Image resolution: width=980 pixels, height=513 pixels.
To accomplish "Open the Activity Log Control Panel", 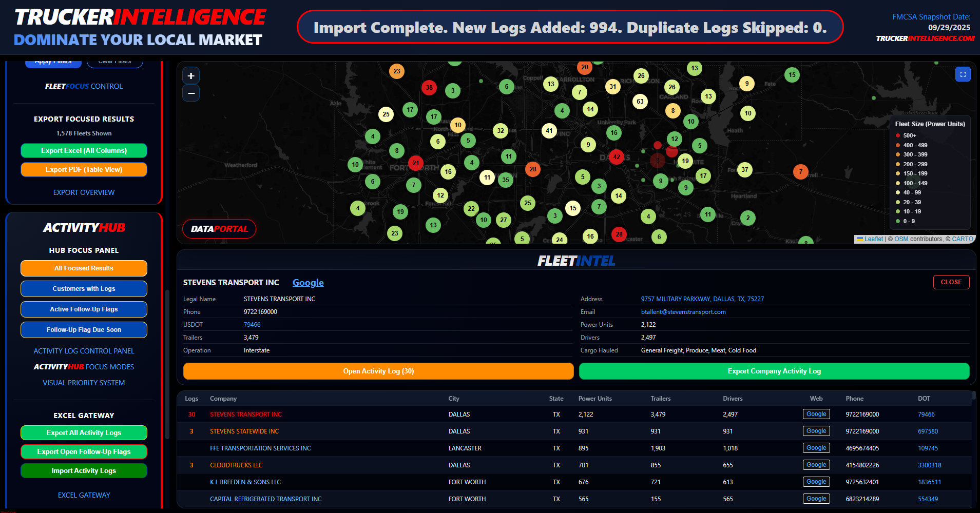I will point(84,350).
